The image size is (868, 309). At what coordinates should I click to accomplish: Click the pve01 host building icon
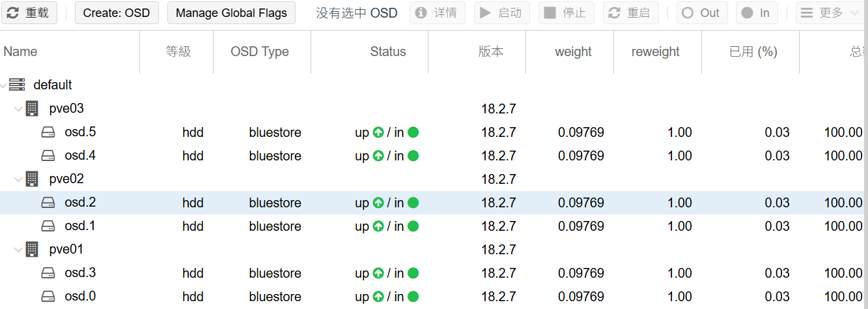[x=32, y=250]
